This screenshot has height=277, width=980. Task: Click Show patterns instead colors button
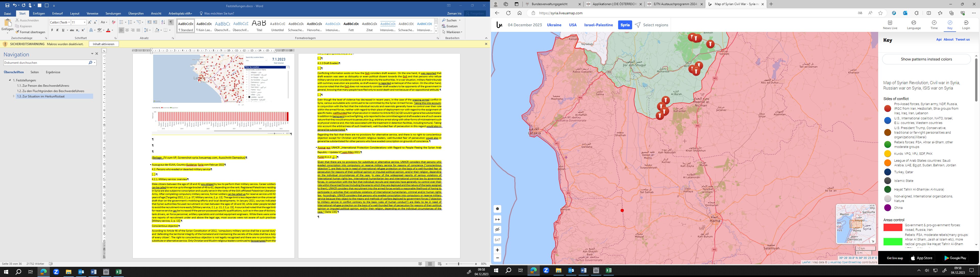[x=926, y=59]
